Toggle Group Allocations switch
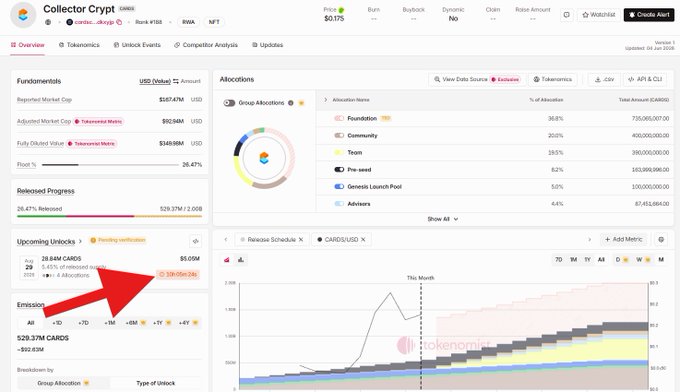The height and width of the screenshot is (392, 680). [229, 103]
